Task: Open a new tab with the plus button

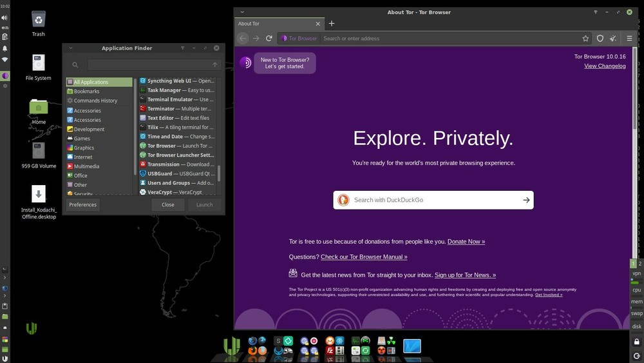Action: 332,23
